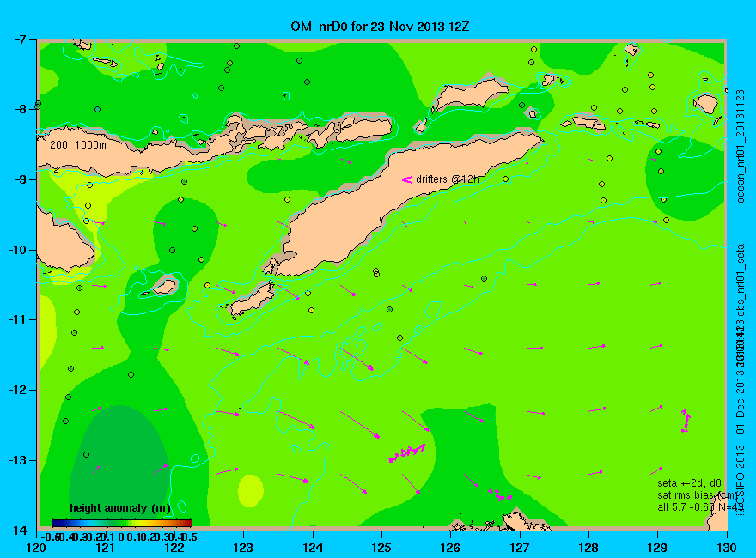This screenshot has width=756, height=558.
Task: Click the x-axis tick label '130'
Action: 727,548
